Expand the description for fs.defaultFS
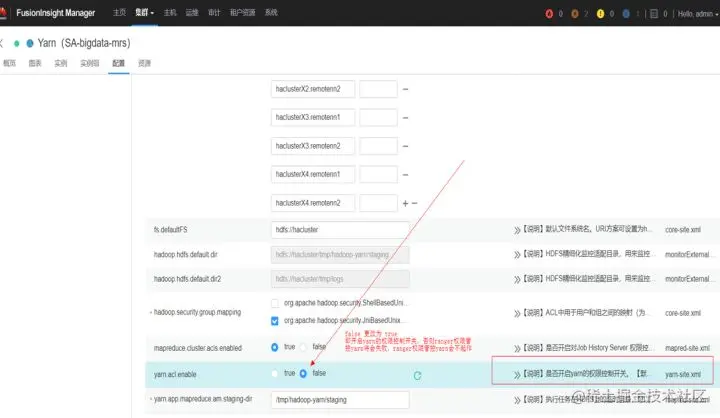Screen dimensions: 720x418 tap(517, 230)
